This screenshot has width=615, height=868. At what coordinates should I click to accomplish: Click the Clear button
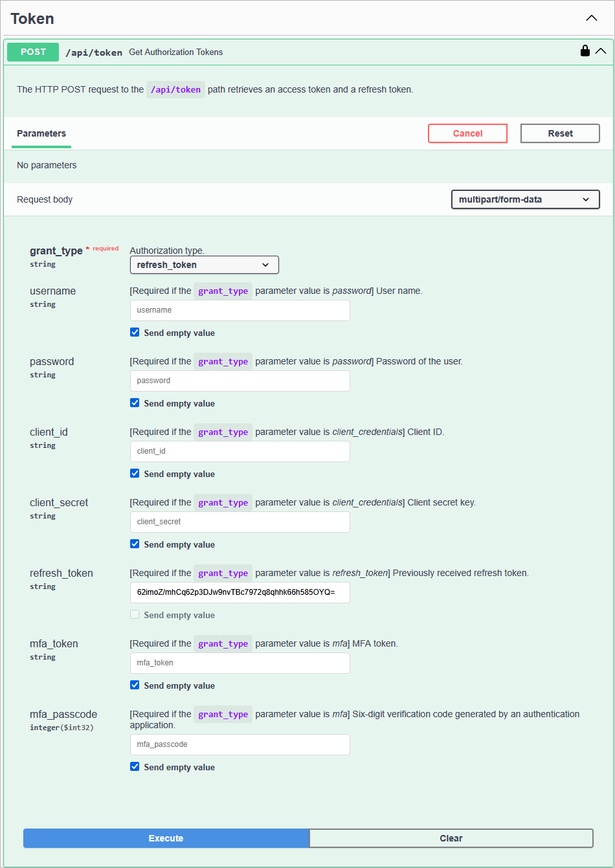pyautogui.click(x=451, y=838)
